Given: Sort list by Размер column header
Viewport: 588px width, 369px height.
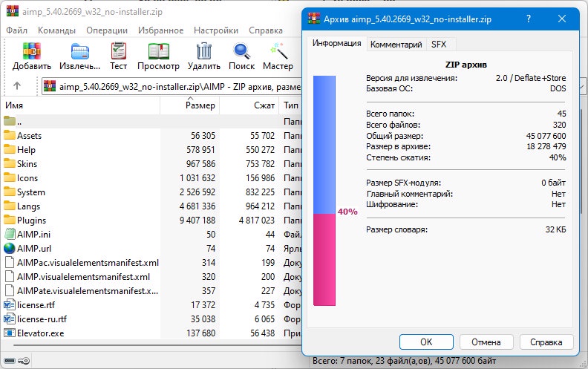Looking at the screenshot, I should pos(190,105).
